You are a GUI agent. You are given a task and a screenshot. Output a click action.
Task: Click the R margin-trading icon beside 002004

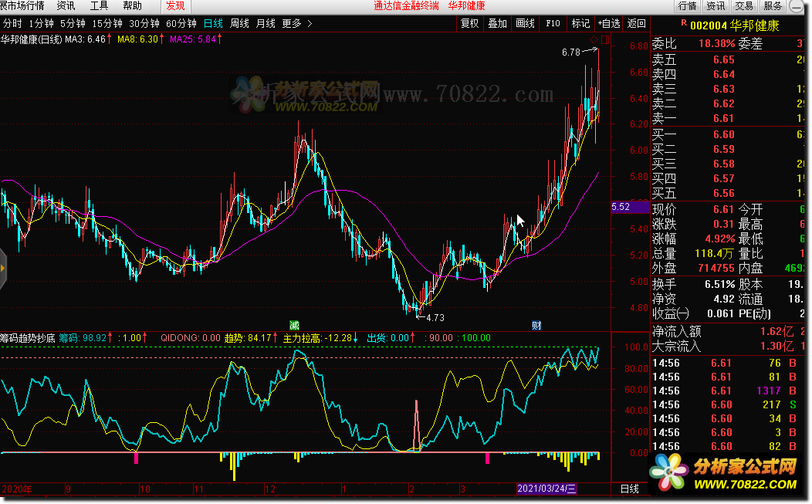click(x=684, y=23)
